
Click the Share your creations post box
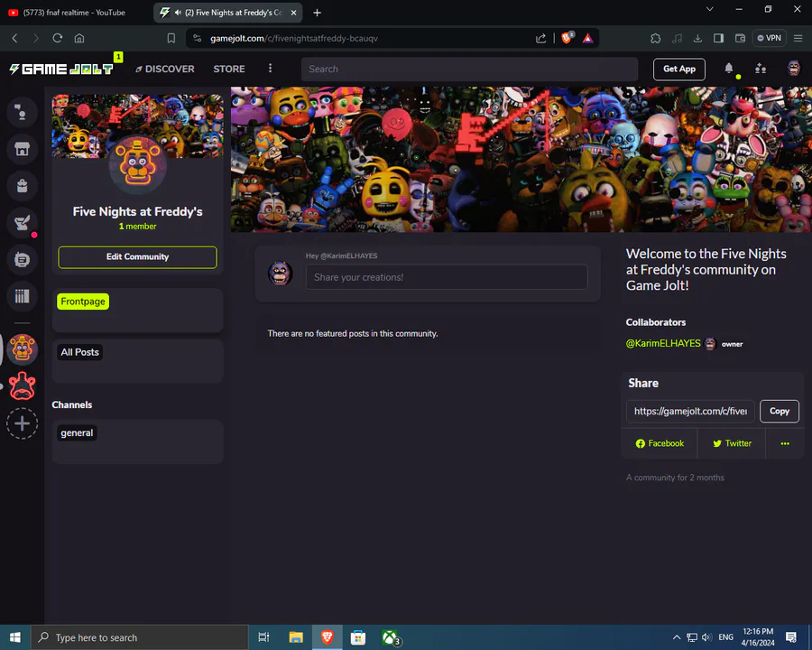(x=447, y=277)
